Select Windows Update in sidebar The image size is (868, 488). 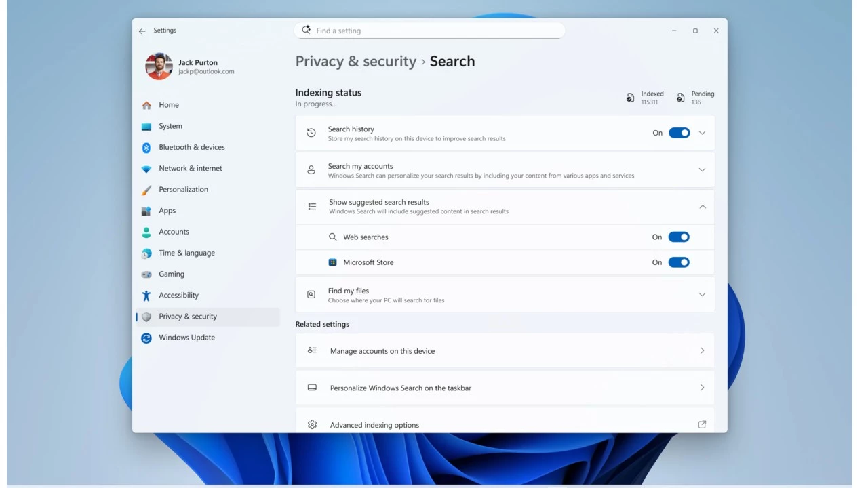208,338
